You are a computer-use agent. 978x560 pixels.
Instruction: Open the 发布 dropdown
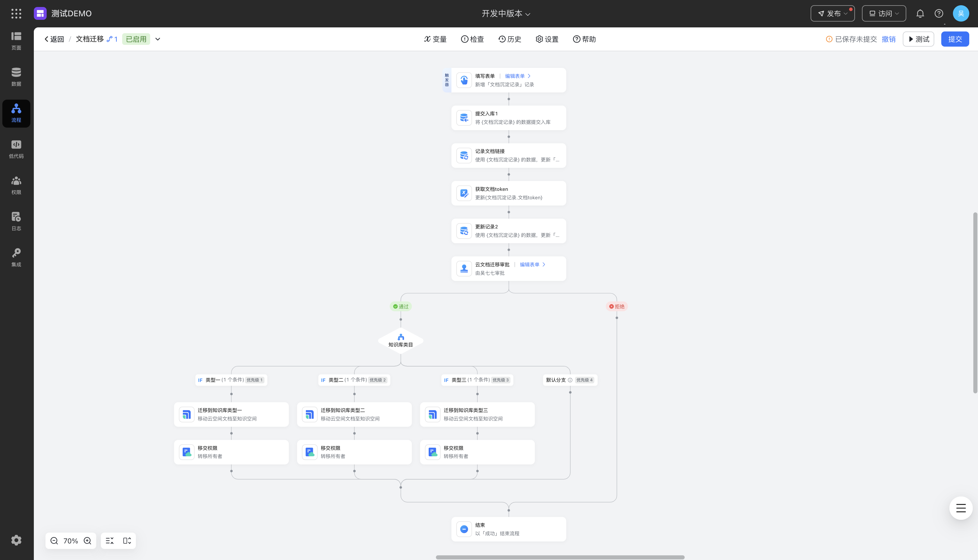tap(832, 13)
